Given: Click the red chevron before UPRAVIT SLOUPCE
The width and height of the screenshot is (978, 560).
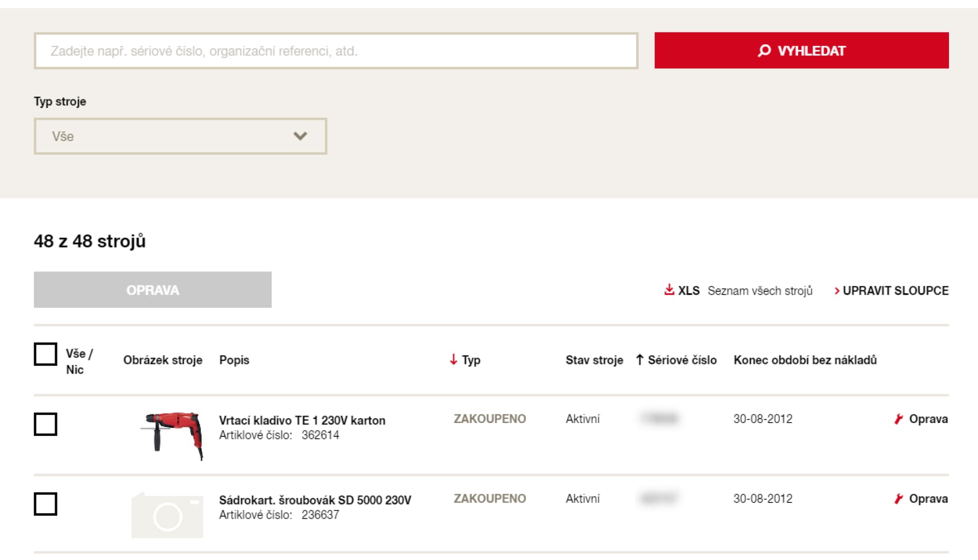Looking at the screenshot, I should pos(836,291).
